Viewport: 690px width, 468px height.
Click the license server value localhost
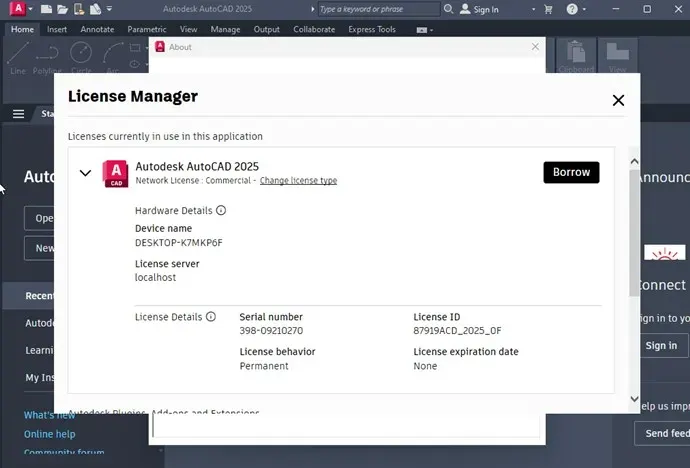[x=155, y=278]
